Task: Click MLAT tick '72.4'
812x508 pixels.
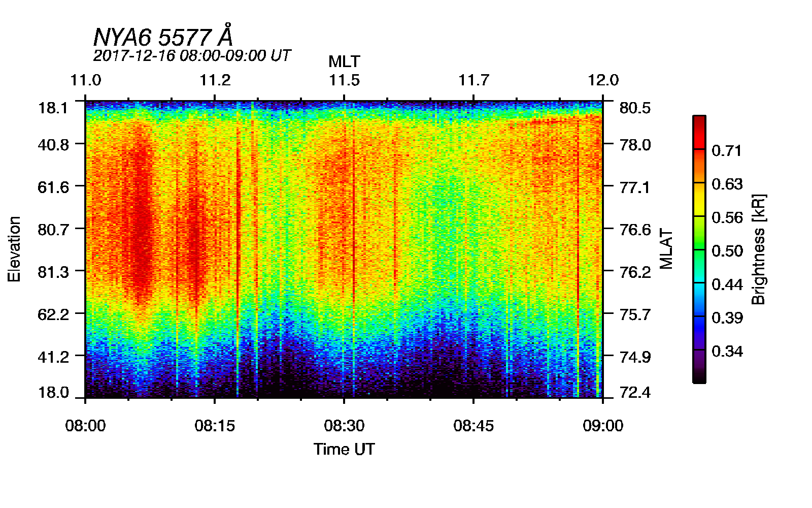Action: [x=635, y=393]
